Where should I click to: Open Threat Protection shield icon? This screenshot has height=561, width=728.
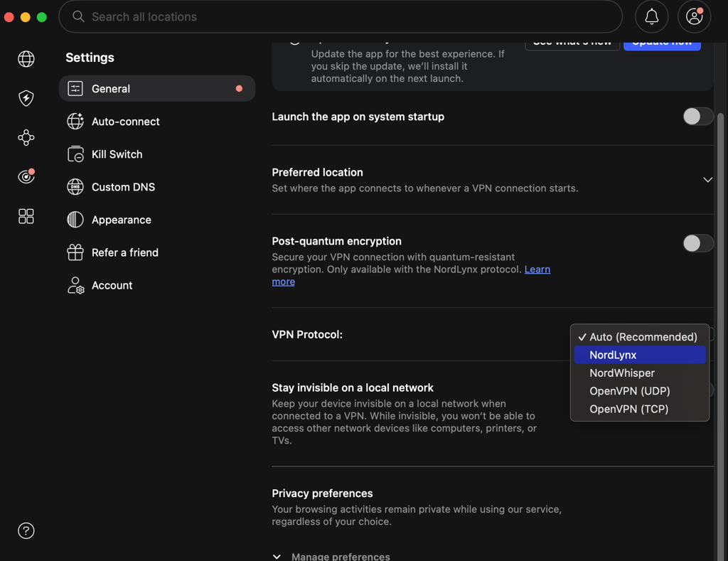(26, 98)
